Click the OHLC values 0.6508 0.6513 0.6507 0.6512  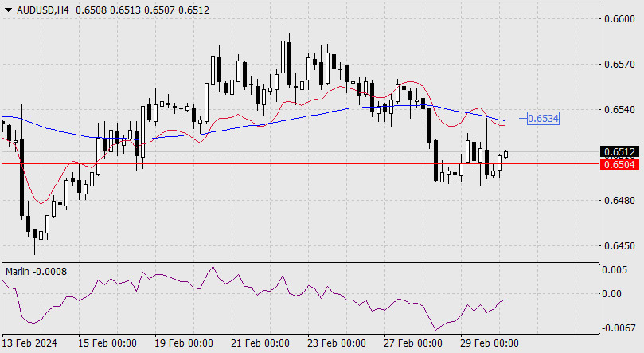tap(142, 10)
